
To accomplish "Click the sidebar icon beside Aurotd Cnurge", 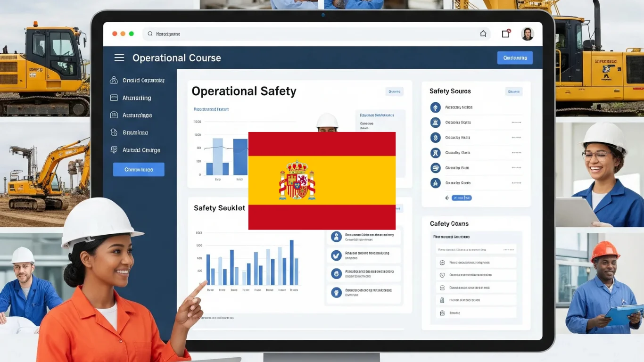I will point(114,150).
